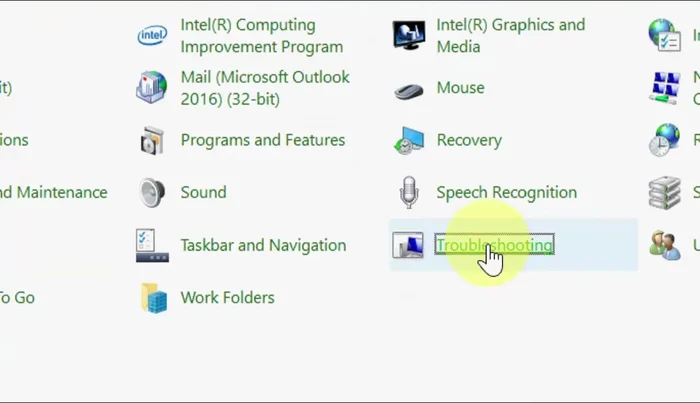This screenshot has width=700, height=403.
Task: Open the Mail envelope icon
Action: 152,88
